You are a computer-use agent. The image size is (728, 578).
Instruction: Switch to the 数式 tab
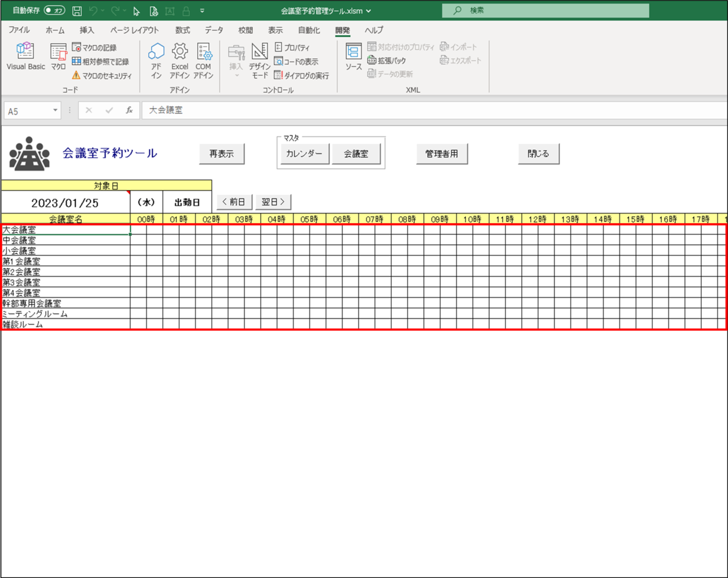click(182, 30)
